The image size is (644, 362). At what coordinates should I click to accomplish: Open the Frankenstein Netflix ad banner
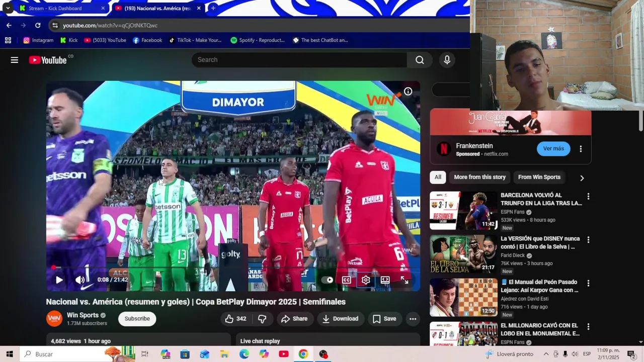[511, 123]
